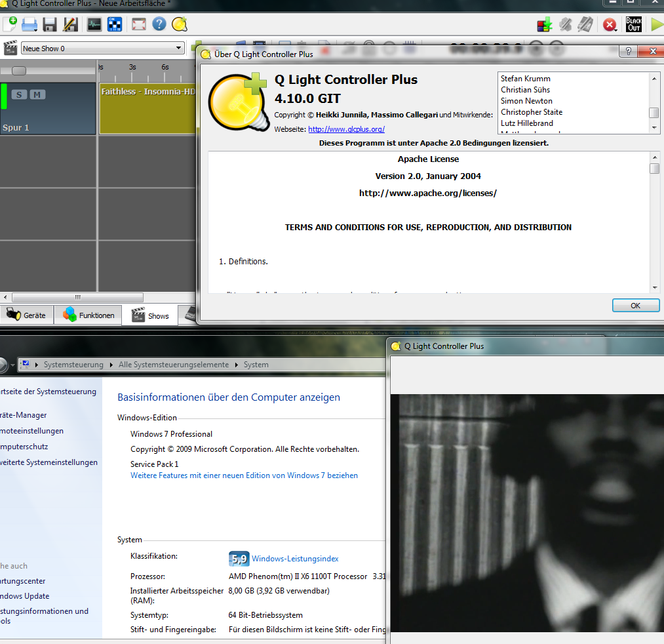Image resolution: width=664 pixels, height=644 pixels.
Task: Click the Weitere Features mit einer neuen Edition link
Action: click(x=244, y=475)
